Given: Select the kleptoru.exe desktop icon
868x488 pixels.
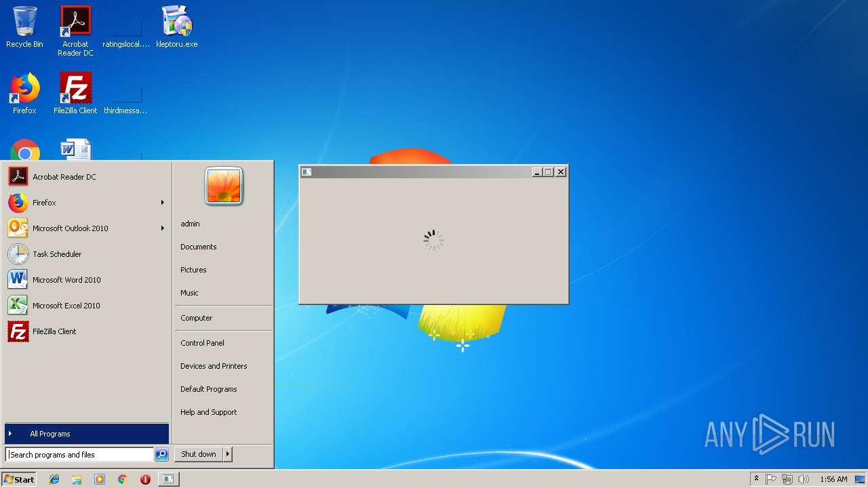Looking at the screenshot, I should pyautogui.click(x=177, y=27).
